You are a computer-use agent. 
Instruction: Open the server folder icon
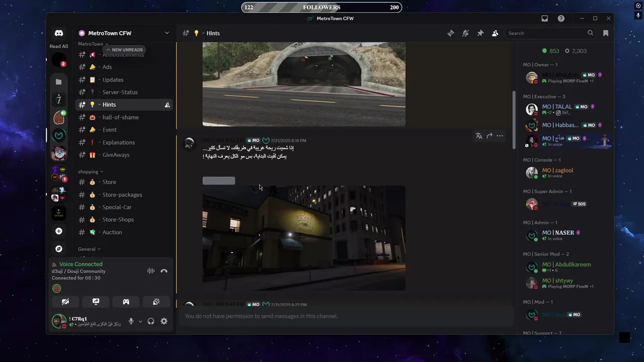click(59, 81)
